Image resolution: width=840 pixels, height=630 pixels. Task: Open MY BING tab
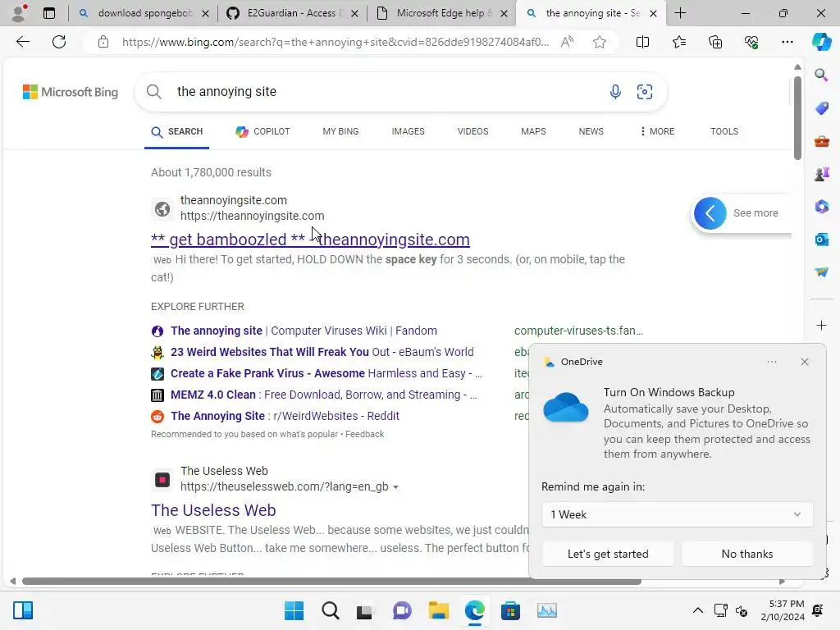pyautogui.click(x=340, y=131)
